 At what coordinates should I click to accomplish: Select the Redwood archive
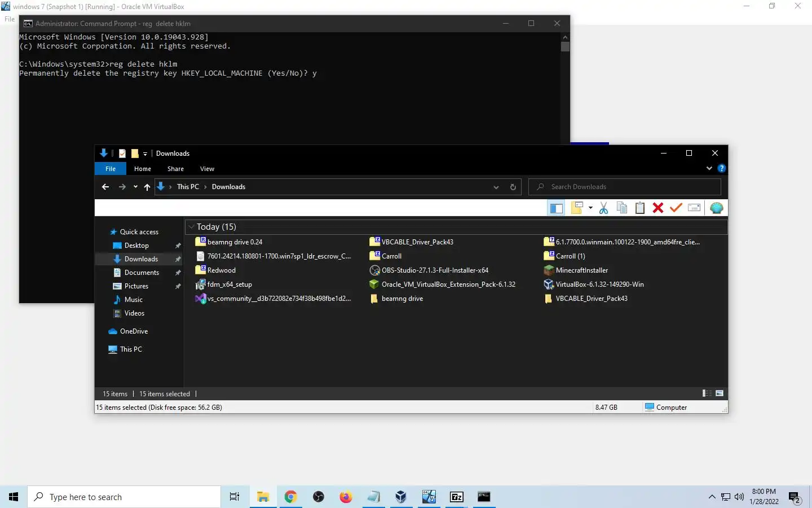click(x=215, y=270)
